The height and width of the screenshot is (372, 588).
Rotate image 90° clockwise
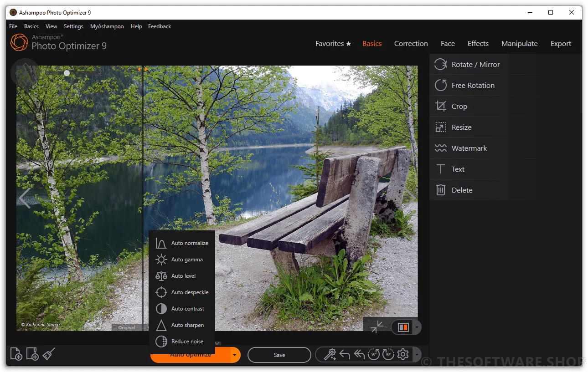point(388,355)
